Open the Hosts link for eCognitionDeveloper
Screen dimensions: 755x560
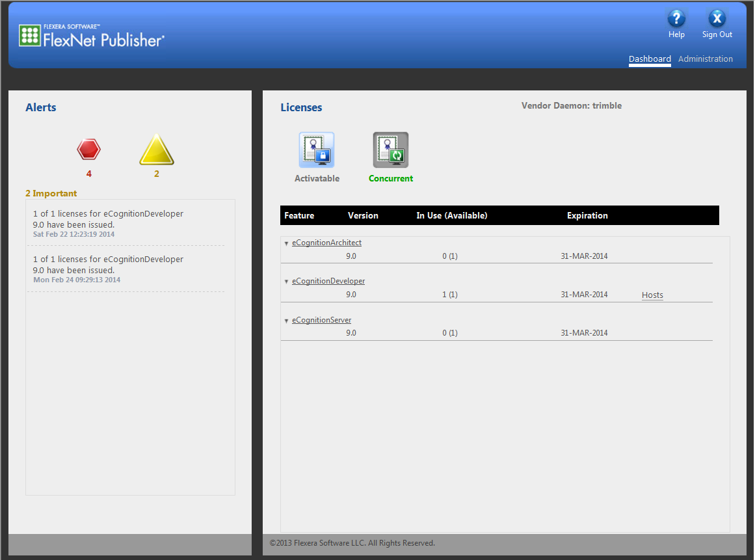pyautogui.click(x=652, y=295)
